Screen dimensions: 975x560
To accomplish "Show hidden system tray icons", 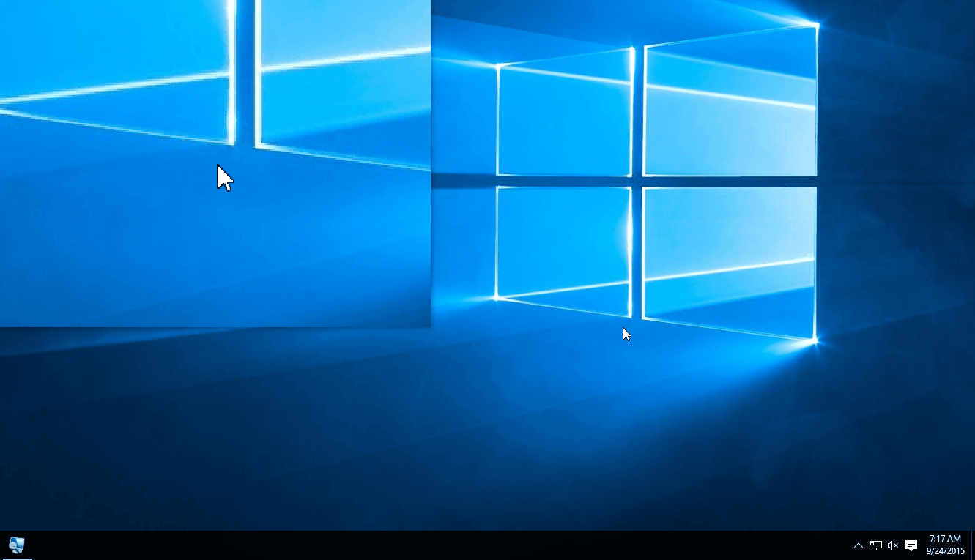I will [x=859, y=545].
